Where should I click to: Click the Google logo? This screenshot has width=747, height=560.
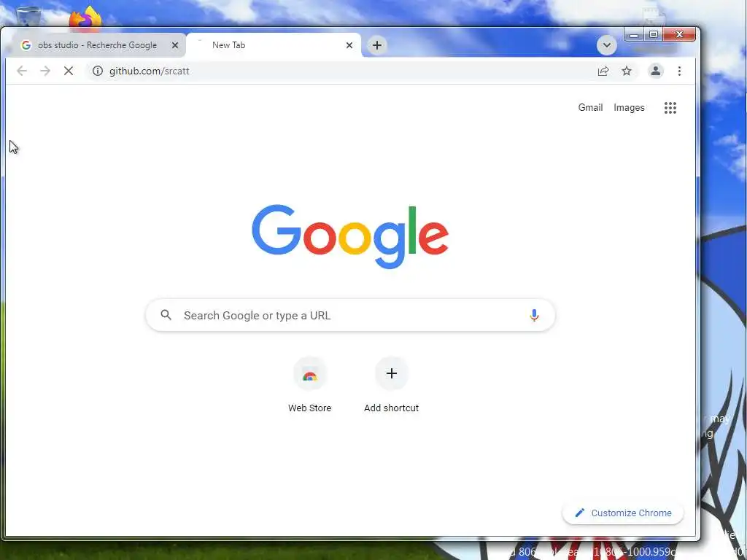point(350,236)
